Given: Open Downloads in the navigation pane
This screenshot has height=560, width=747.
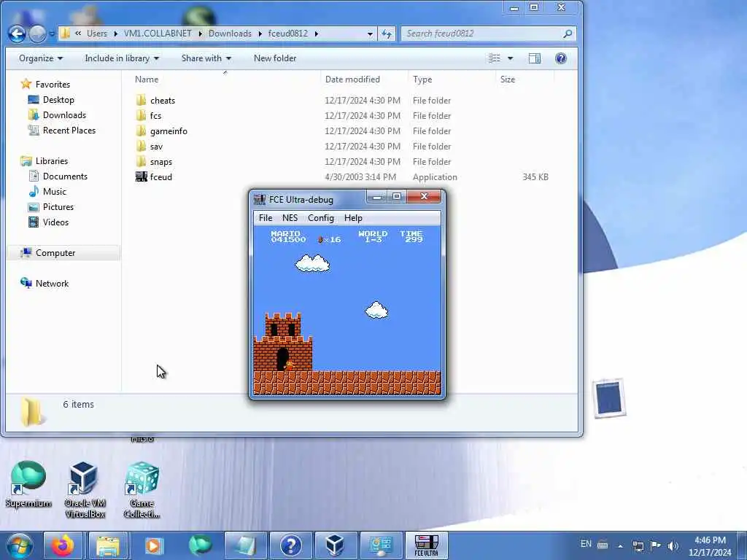Looking at the screenshot, I should 64,114.
